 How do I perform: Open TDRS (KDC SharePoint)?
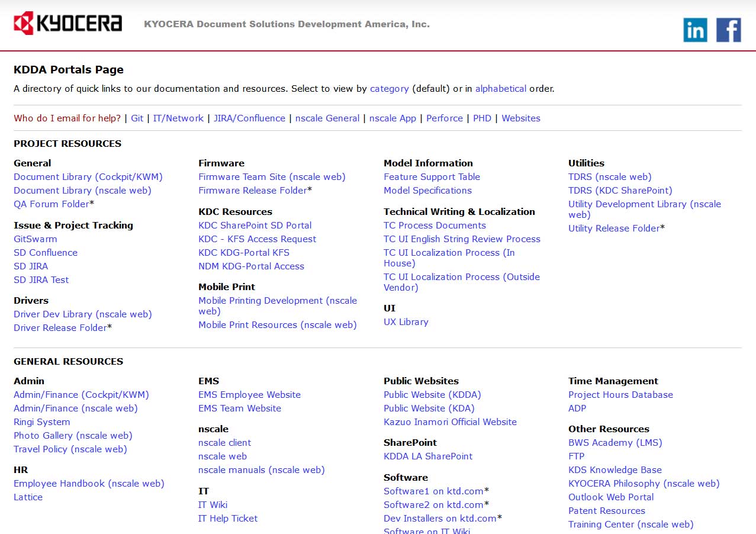tap(620, 190)
